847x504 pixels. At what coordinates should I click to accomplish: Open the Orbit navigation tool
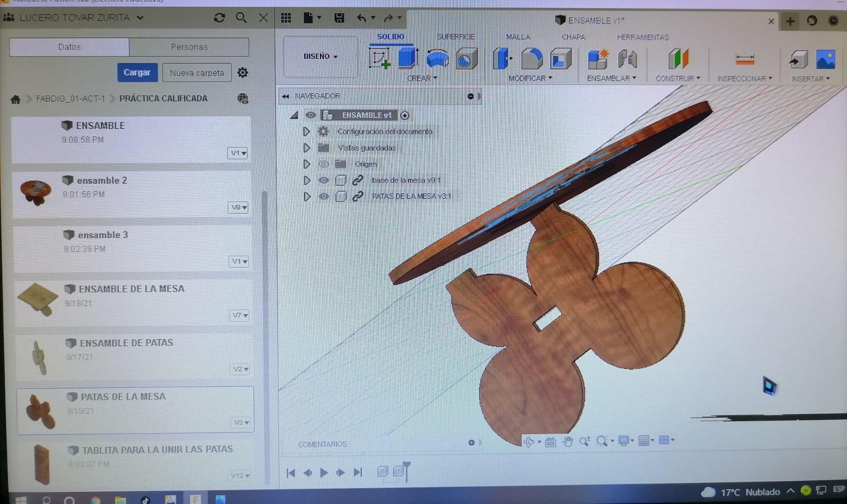[529, 442]
